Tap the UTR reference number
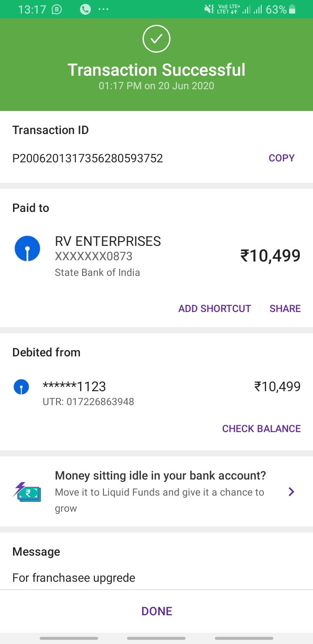Viewport: 313px width, 644px height. point(88,401)
